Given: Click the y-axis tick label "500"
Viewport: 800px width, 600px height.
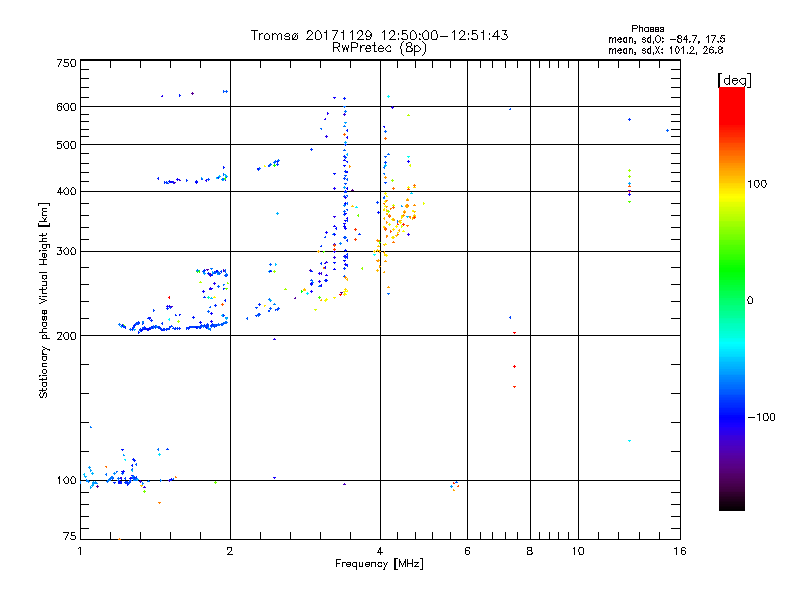Looking at the screenshot, I should [x=67, y=145].
